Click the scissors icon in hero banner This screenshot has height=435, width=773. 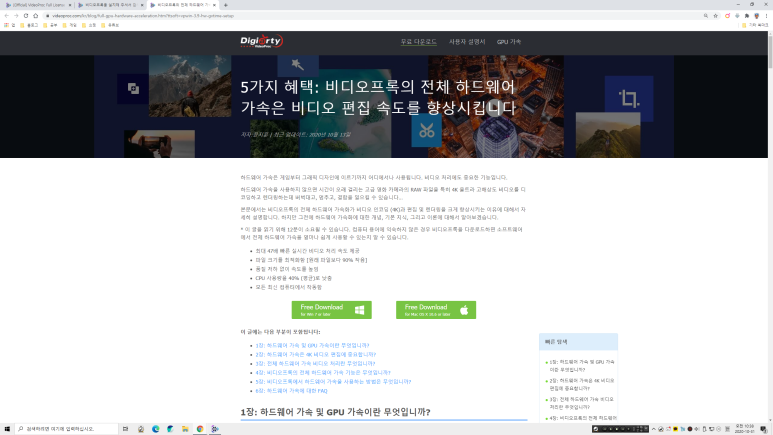pyautogui.click(x=426, y=131)
